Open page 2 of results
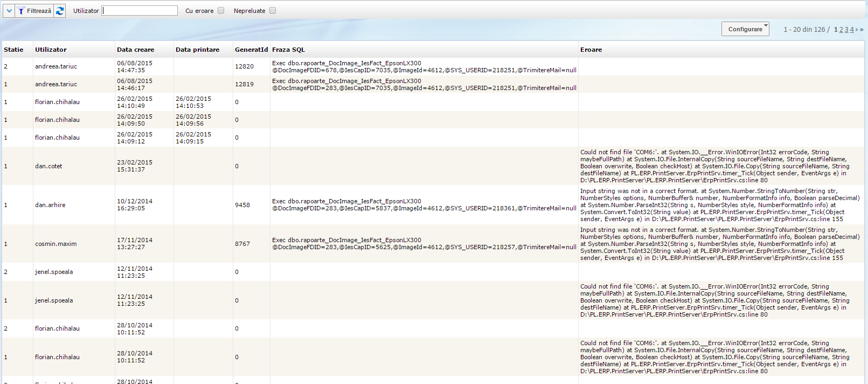This screenshot has width=868, height=384. coord(841,30)
